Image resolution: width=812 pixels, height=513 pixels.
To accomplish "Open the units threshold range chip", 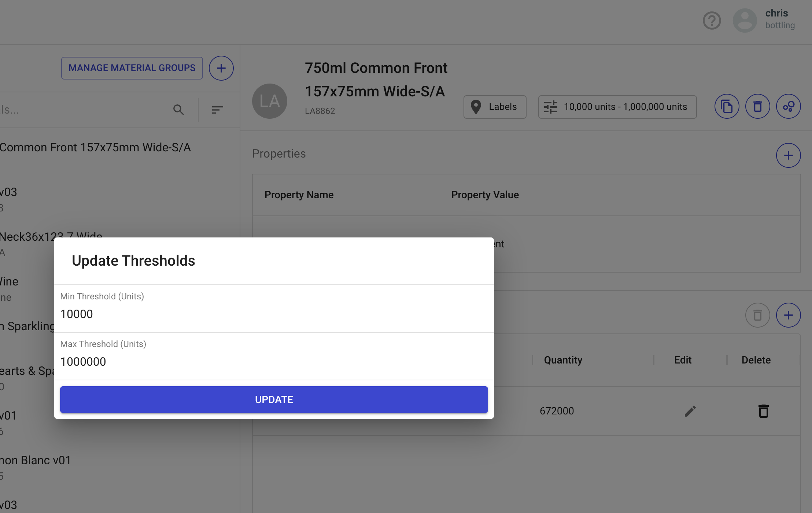I will (x=617, y=107).
